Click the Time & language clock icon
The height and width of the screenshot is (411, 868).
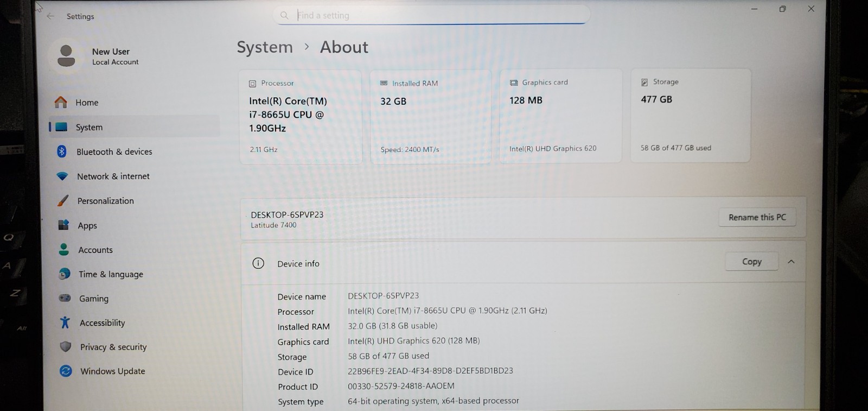point(64,274)
